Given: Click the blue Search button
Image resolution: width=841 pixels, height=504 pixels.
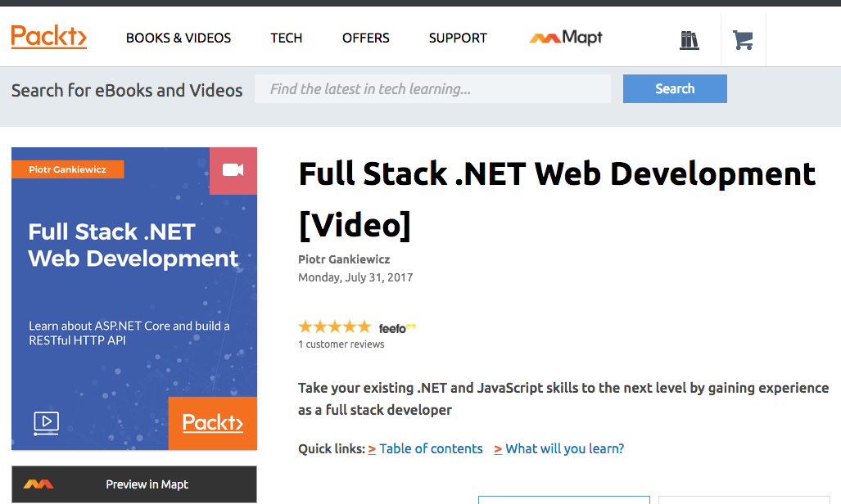Looking at the screenshot, I should point(675,88).
